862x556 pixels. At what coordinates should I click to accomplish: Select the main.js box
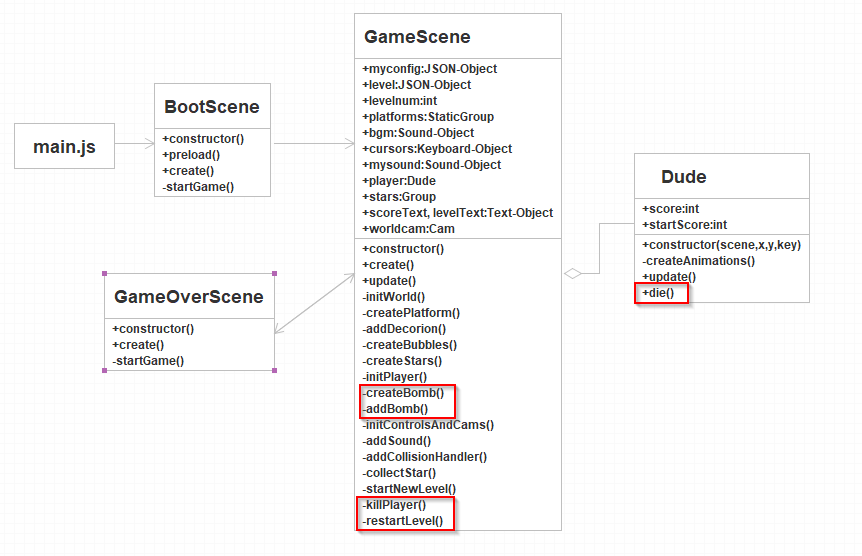[64, 147]
